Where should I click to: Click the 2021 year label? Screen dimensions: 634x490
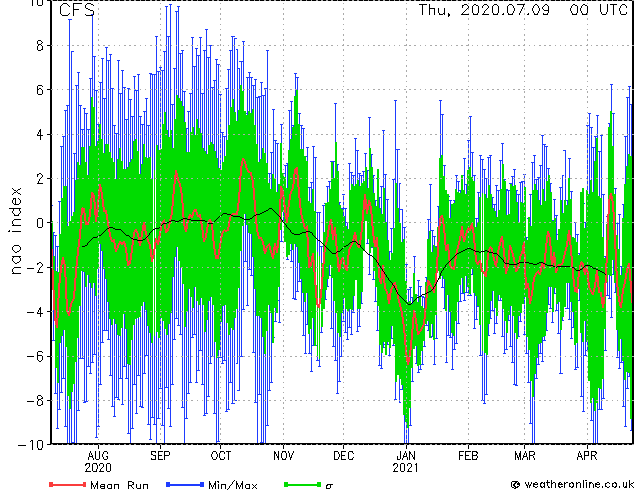click(406, 468)
